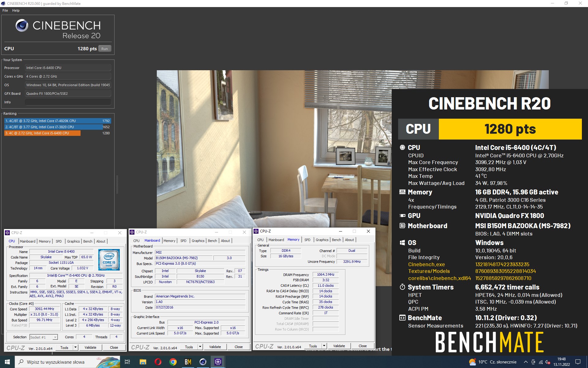Select the i7-4820K ranking entry
The image size is (588, 368).
pyautogui.click(x=58, y=121)
